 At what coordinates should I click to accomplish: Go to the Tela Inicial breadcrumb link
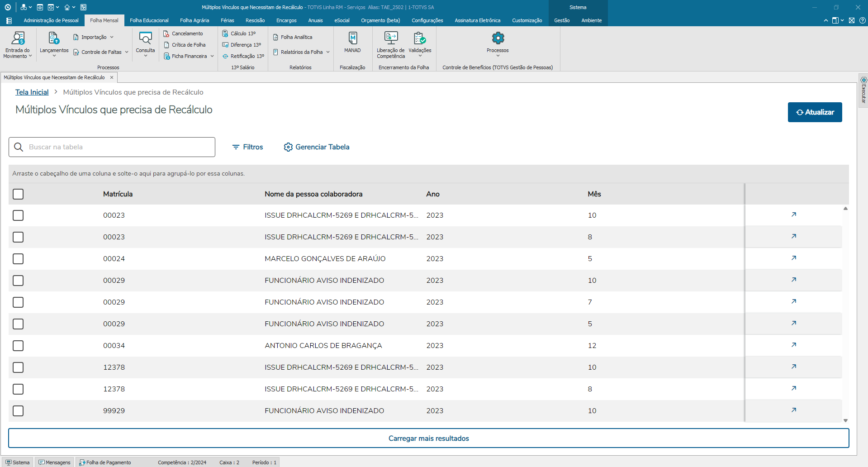coord(32,92)
